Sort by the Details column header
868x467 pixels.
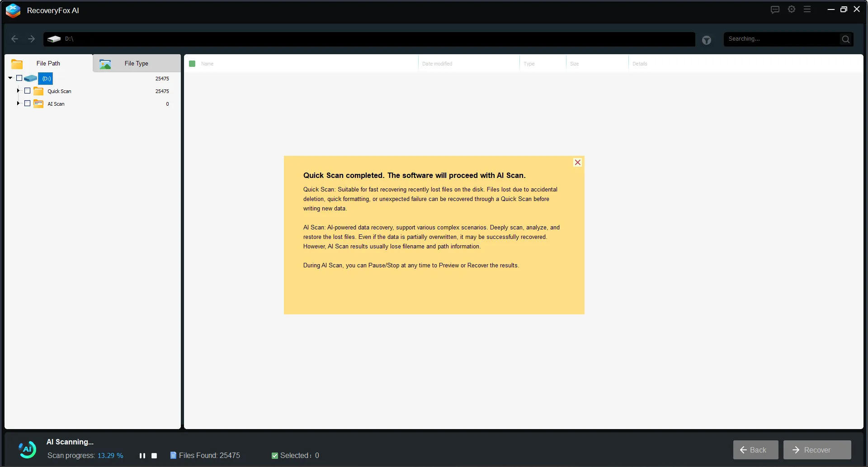640,64
